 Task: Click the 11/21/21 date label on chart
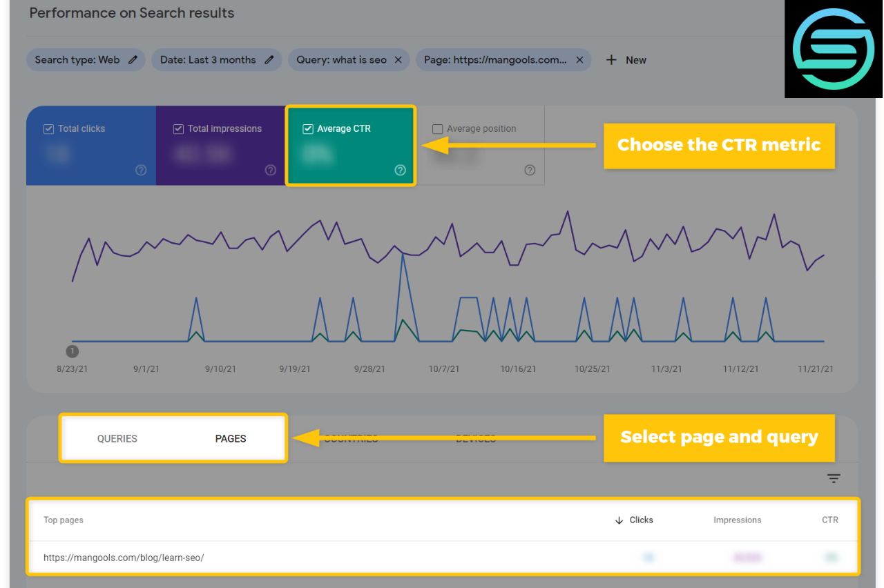tap(816, 369)
